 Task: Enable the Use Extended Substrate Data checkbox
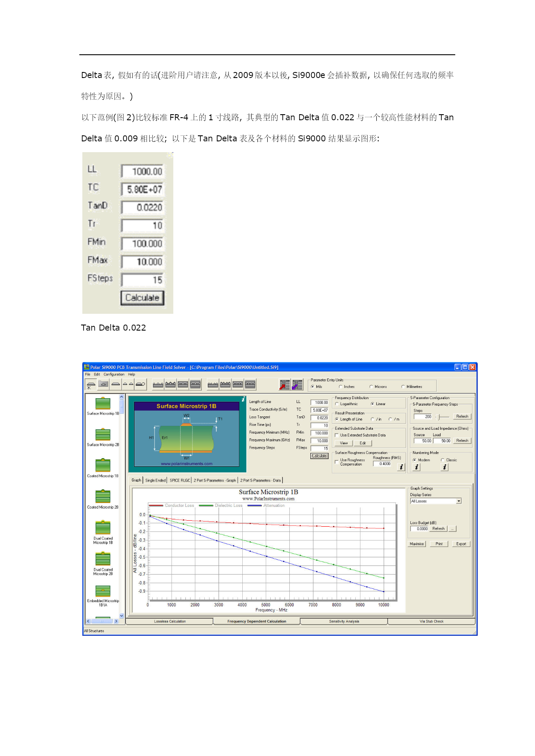pos(337,435)
